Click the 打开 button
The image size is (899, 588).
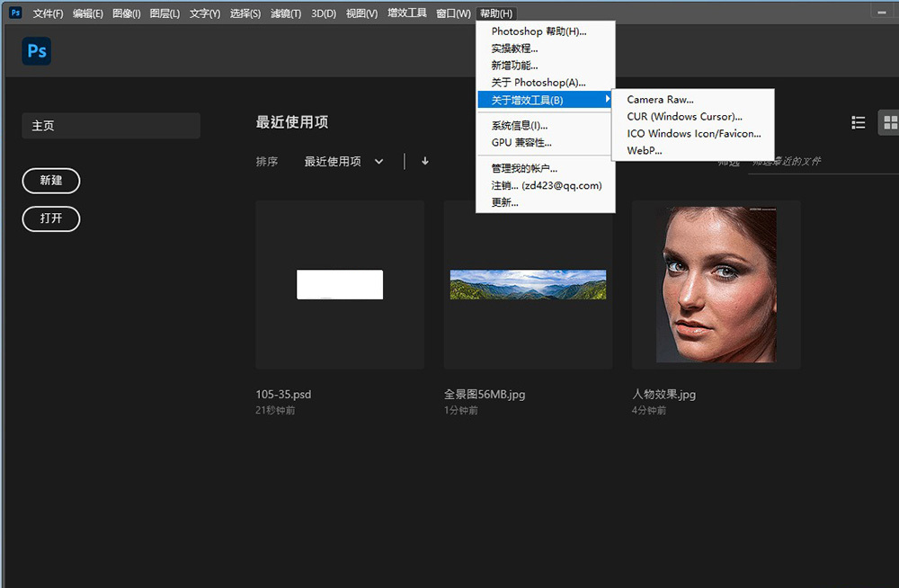(x=51, y=219)
